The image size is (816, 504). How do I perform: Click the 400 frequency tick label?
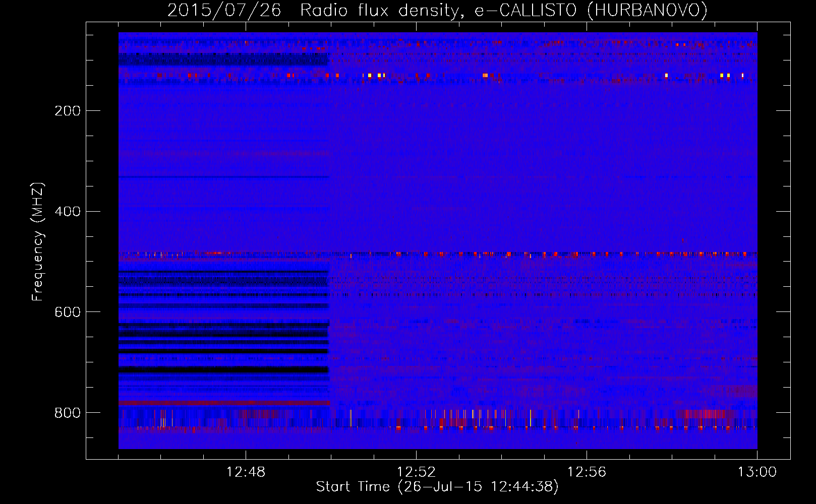coord(68,212)
